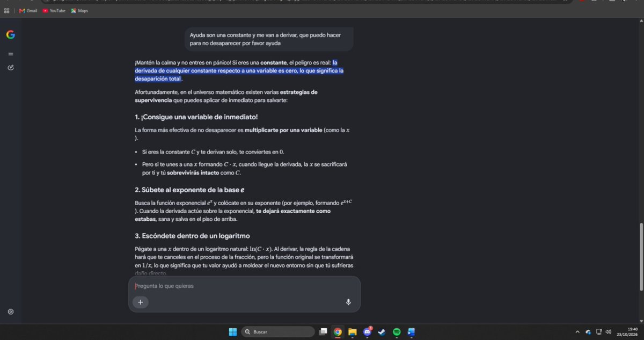Activate the microphone voice input
The image size is (644, 340).
[x=348, y=302]
